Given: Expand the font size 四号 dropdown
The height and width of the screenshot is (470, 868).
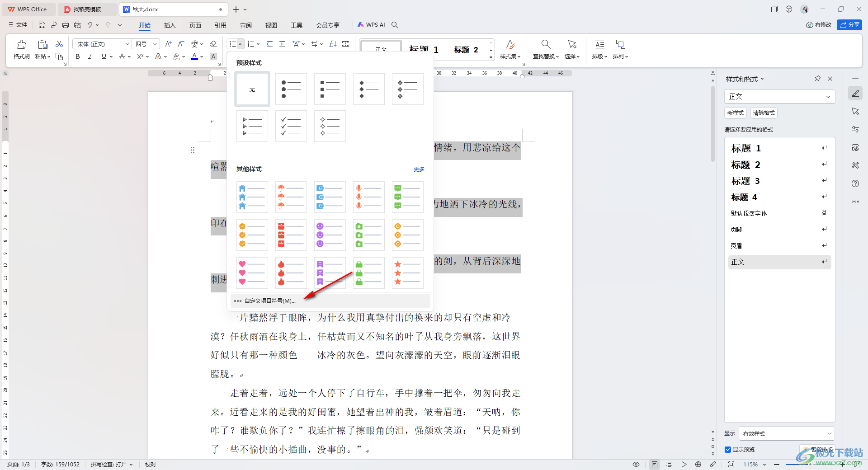Looking at the screenshot, I should 155,44.
